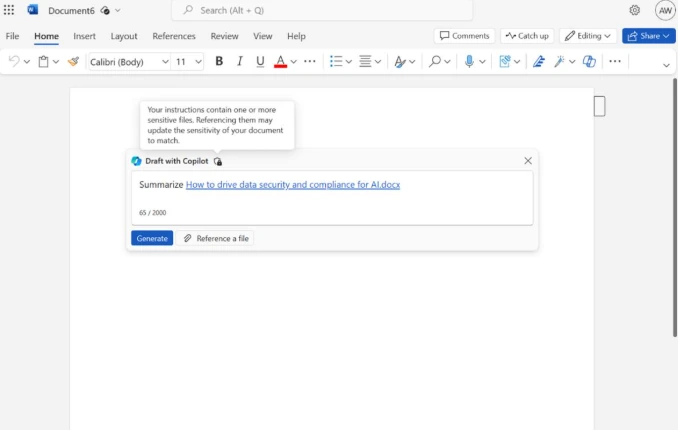Image resolution: width=678 pixels, height=430 pixels.
Task: Close the Draft with Copilot box
Action: (x=528, y=160)
